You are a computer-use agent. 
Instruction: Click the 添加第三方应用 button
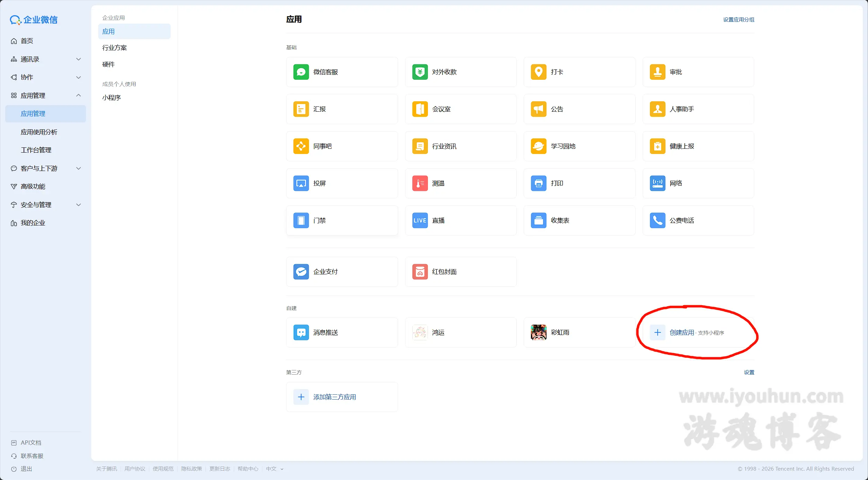[x=334, y=397]
